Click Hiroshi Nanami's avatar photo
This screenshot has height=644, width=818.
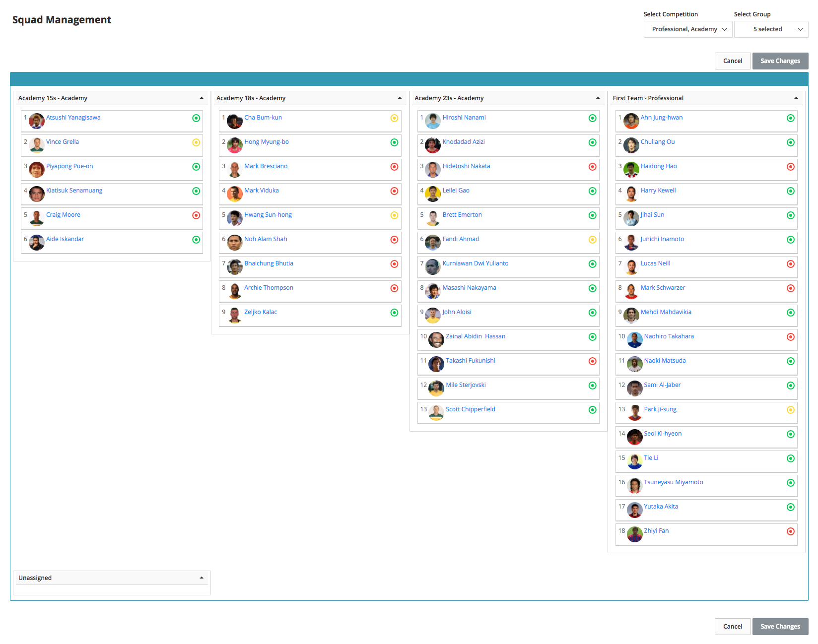(x=433, y=121)
